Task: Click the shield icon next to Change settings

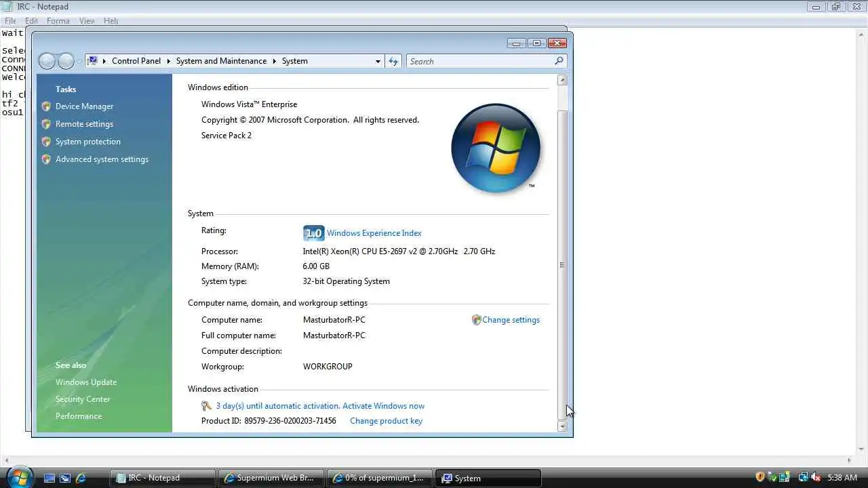Action: [x=476, y=320]
